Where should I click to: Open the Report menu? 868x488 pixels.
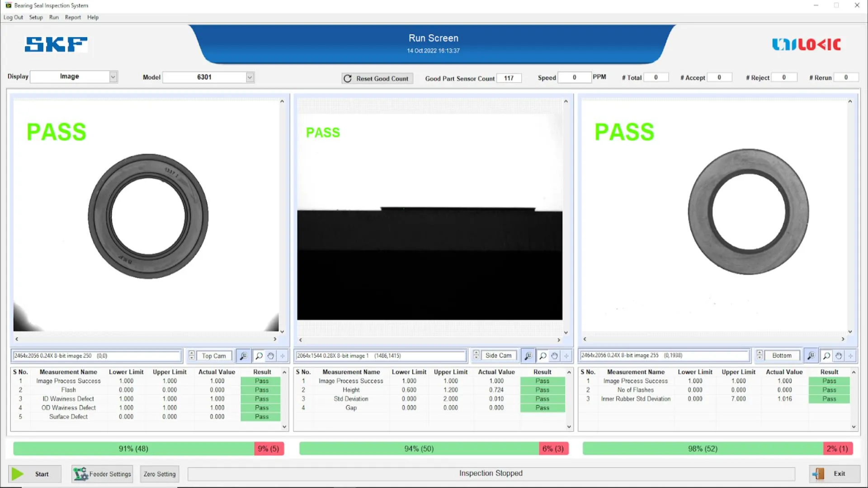tap(73, 17)
